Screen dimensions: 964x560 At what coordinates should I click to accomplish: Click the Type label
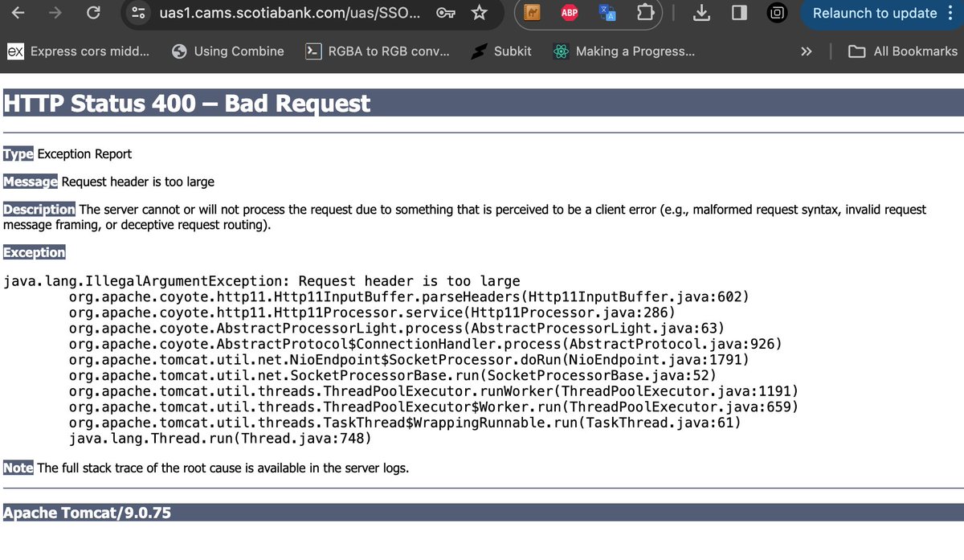coord(18,153)
